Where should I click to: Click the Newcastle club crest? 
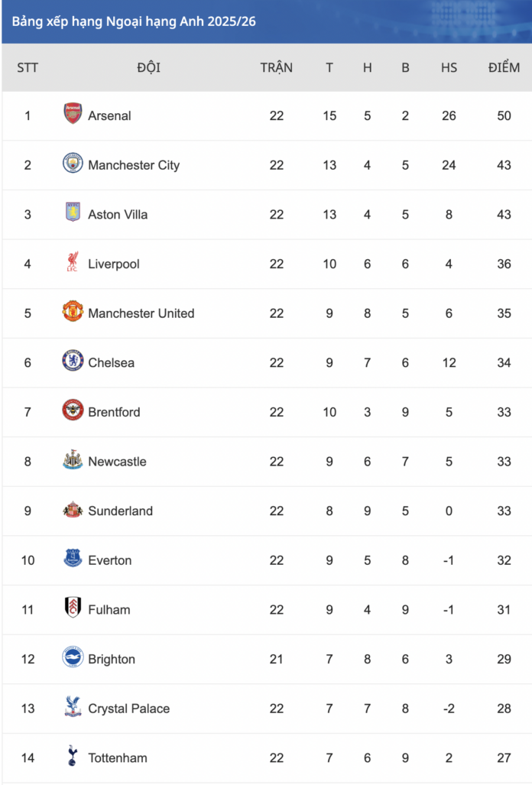pos(73,460)
